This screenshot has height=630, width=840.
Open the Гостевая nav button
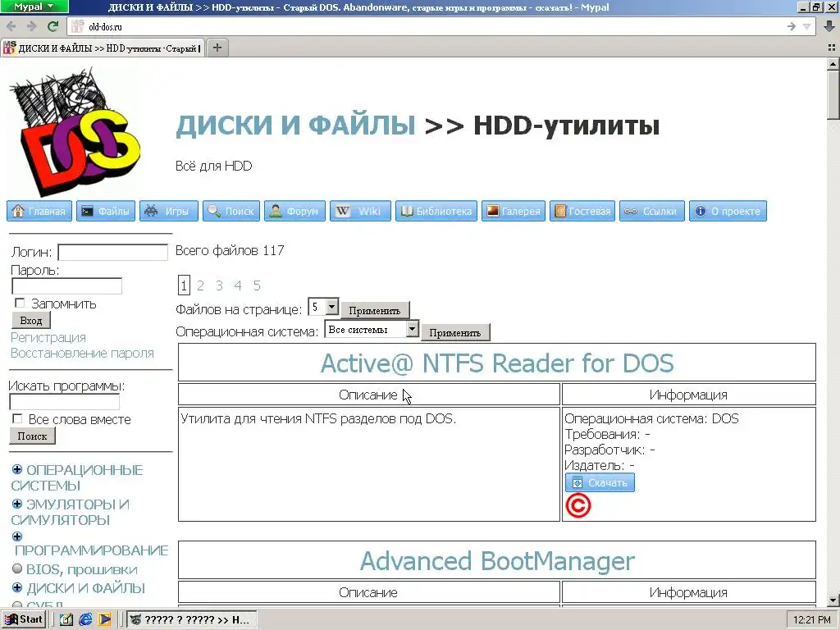(582, 211)
